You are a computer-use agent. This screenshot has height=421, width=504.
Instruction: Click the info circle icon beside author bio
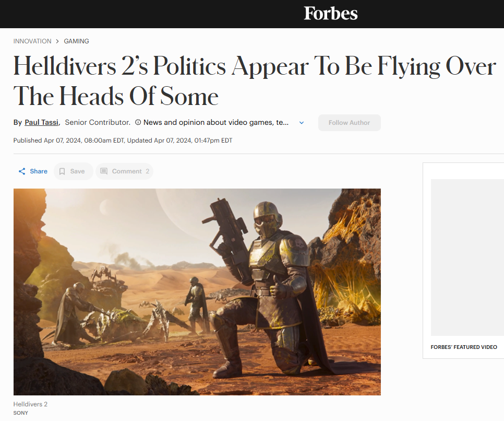pos(138,122)
